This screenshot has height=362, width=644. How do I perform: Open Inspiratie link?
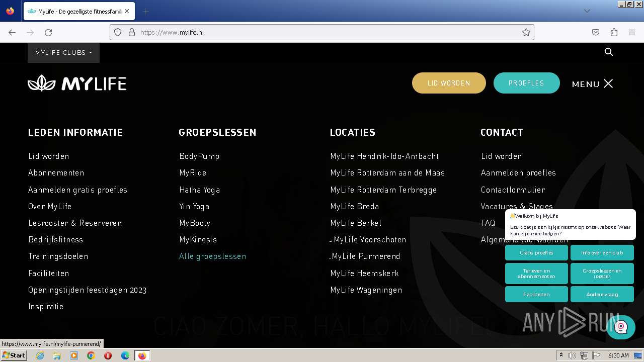[x=46, y=306]
